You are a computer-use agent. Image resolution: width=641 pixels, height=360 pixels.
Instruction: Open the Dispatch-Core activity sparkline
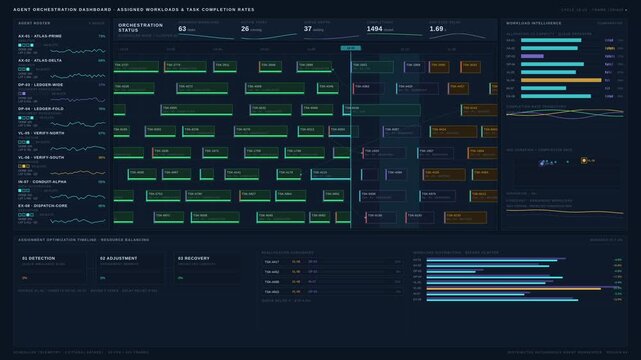click(x=78, y=221)
